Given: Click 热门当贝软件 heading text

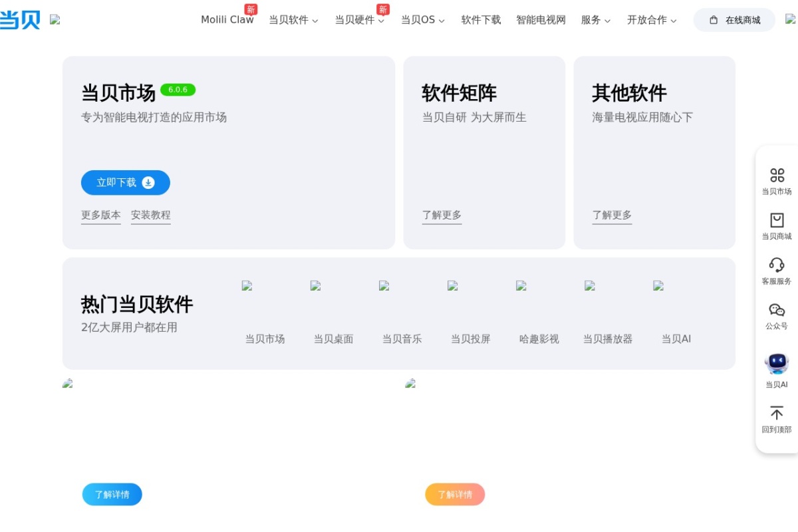Looking at the screenshot, I should tap(137, 305).
